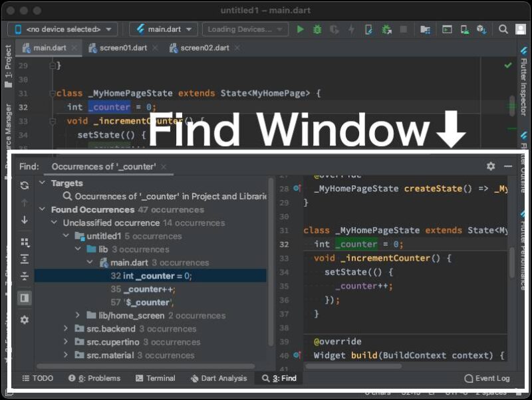
Task: Open the SDK Manager cube icon
Action: (x=481, y=29)
